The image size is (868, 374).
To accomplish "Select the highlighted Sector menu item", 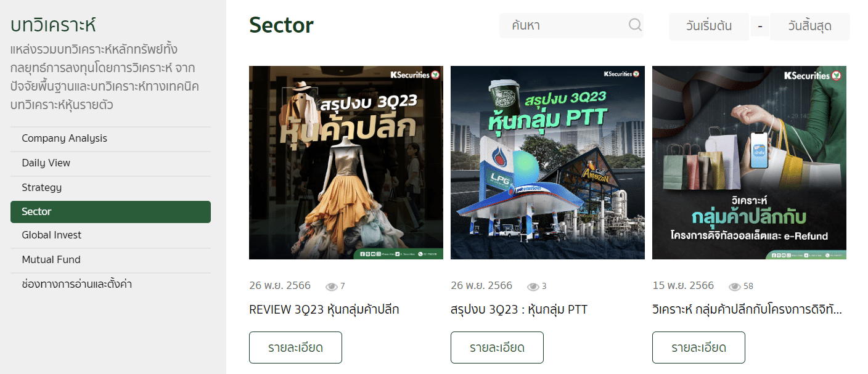I will click(110, 212).
